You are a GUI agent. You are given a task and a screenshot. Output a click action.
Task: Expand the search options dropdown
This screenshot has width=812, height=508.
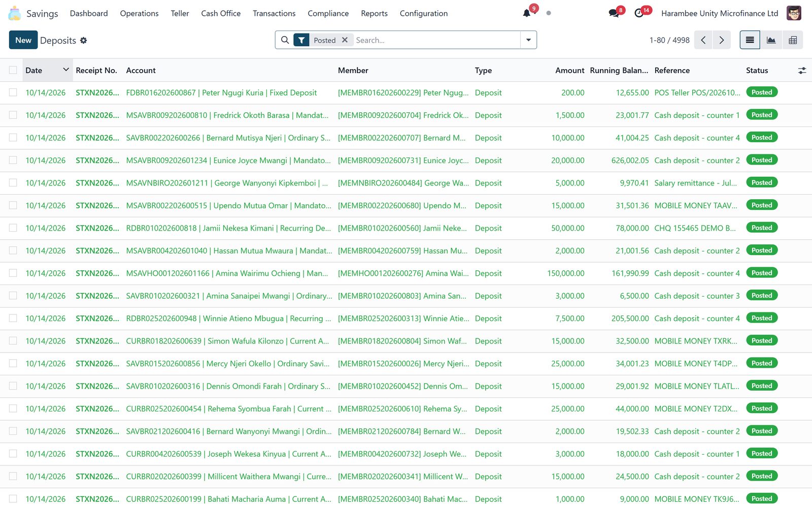click(x=528, y=40)
